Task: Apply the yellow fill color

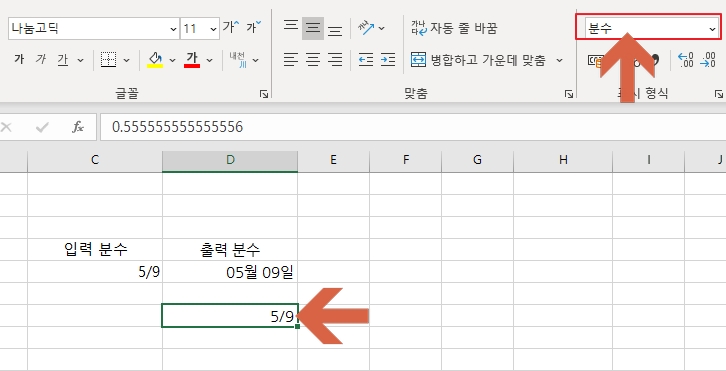Action: [x=155, y=60]
